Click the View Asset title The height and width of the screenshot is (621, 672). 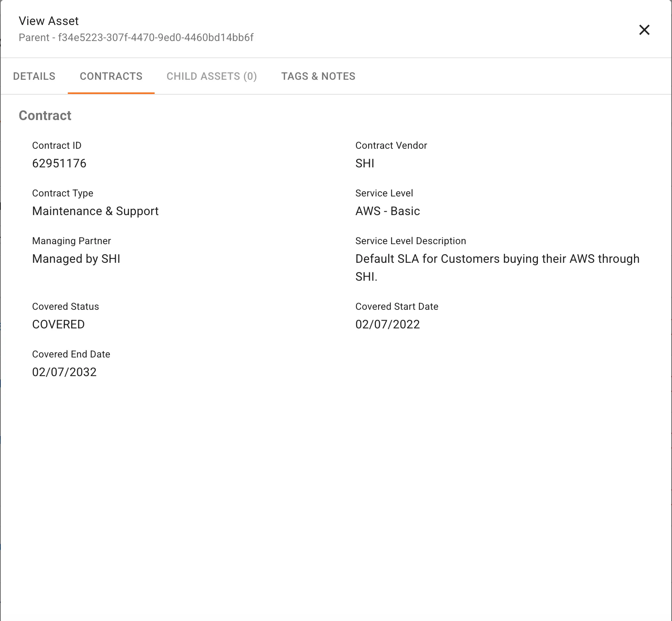(x=48, y=21)
